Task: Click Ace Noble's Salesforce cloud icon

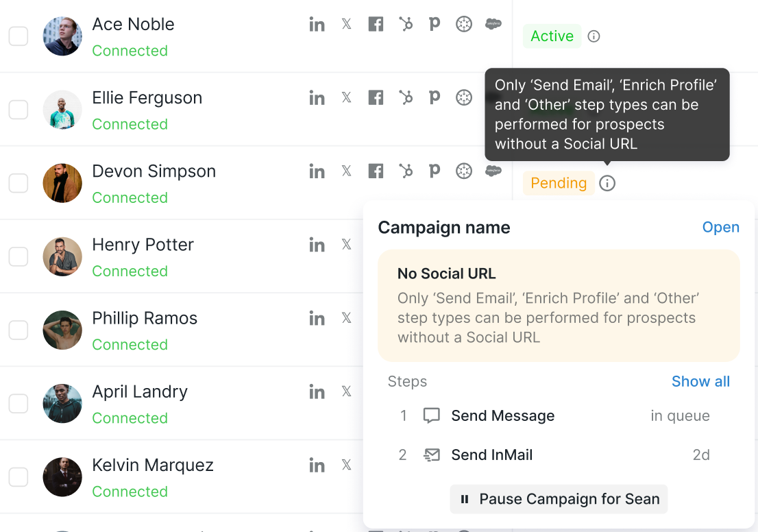Action: (493, 24)
